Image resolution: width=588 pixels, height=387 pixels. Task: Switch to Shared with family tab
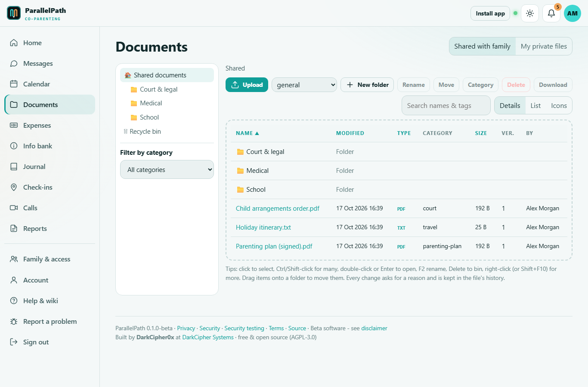(482, 46)
